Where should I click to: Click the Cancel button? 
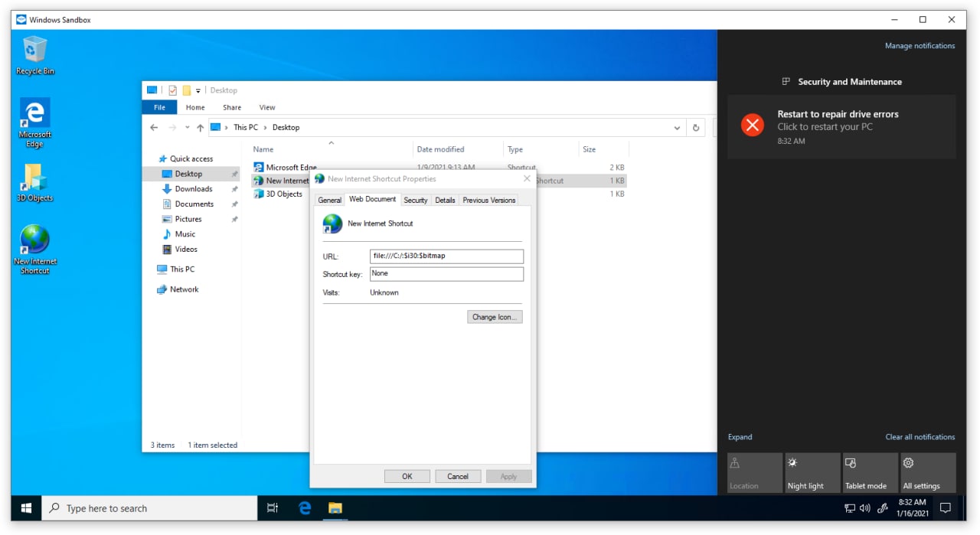458,476
